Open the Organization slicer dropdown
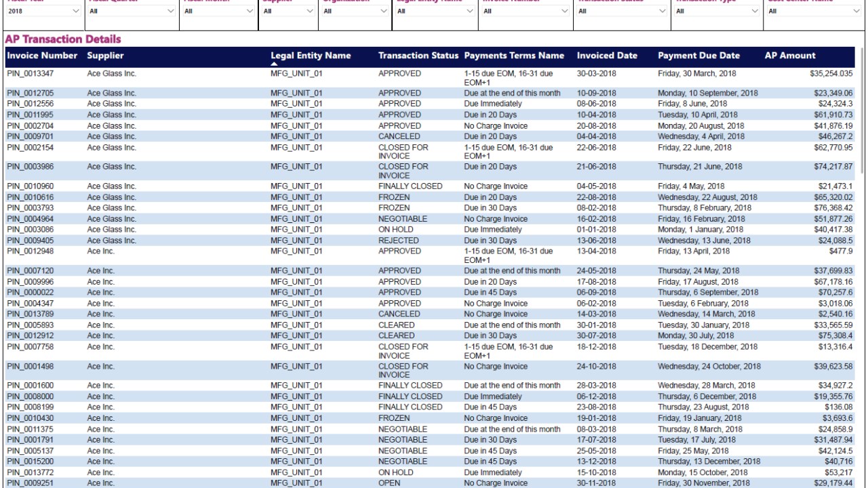Image resolution: width=868 pixels, height=488 pixels. 355,12
